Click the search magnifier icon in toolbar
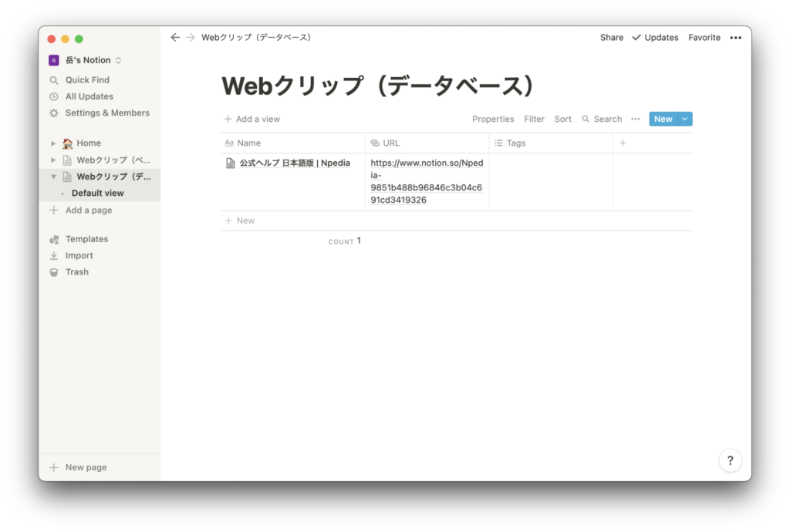790x532 pixels. [x=586, y=120]
